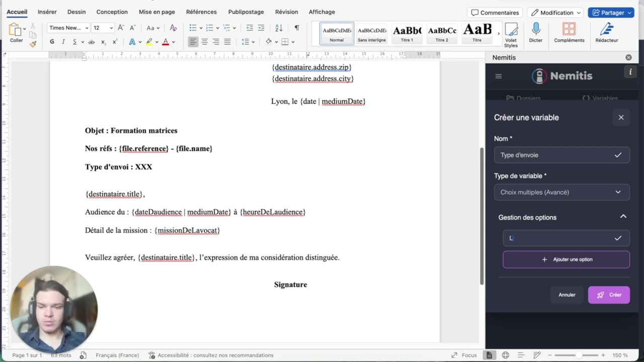This screenshot has height=362, width=644.
Task: Switch to the Mise en page tab
Action: [157, 12]
